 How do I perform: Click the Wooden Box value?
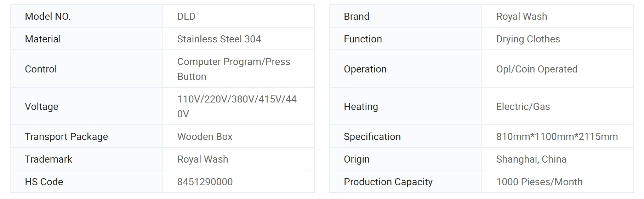point(205,136)
